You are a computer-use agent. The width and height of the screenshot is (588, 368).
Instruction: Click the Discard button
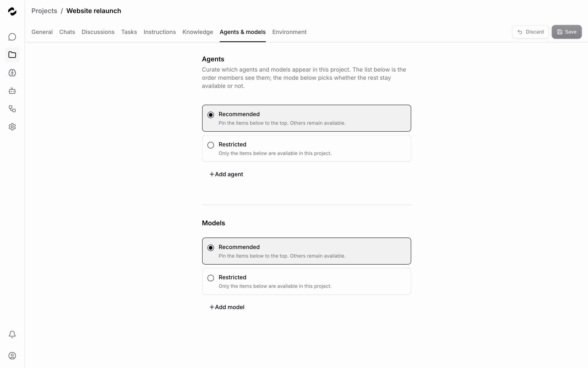coord(530,32)
